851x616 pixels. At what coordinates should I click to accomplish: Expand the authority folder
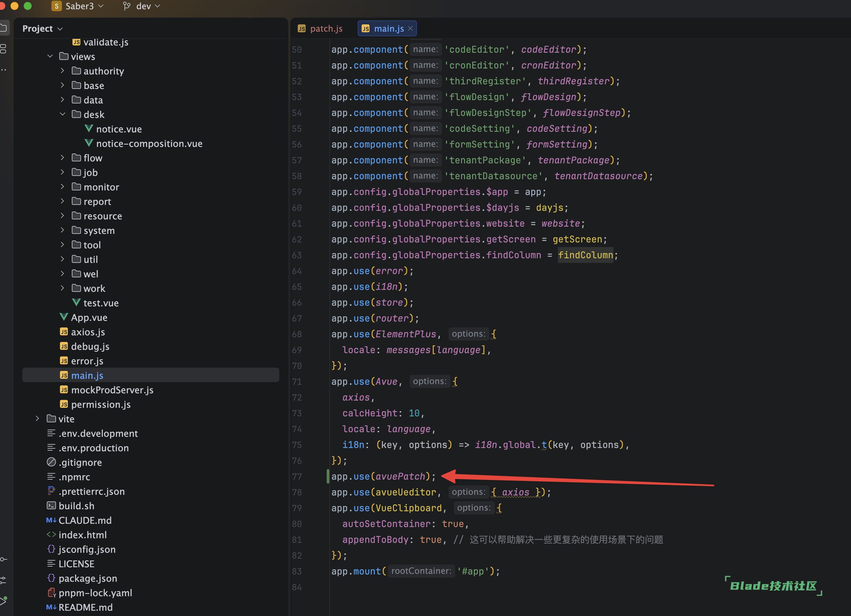pos(62,71)
